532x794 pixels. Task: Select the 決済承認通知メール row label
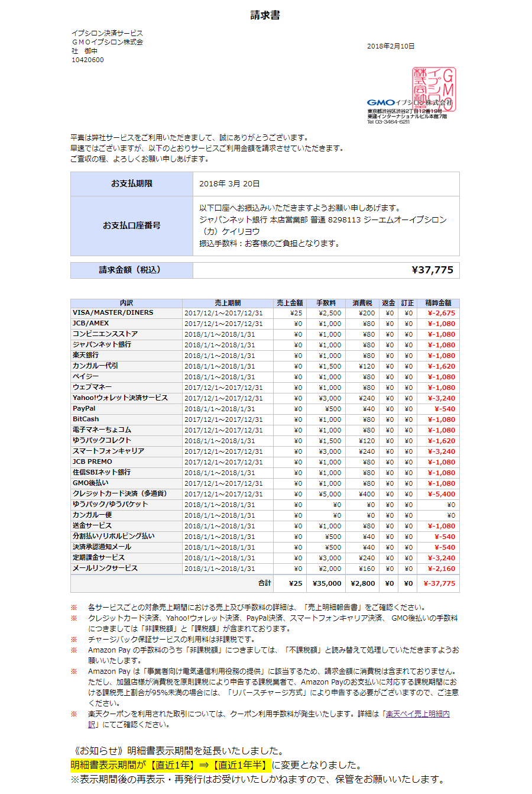(102, 547)
